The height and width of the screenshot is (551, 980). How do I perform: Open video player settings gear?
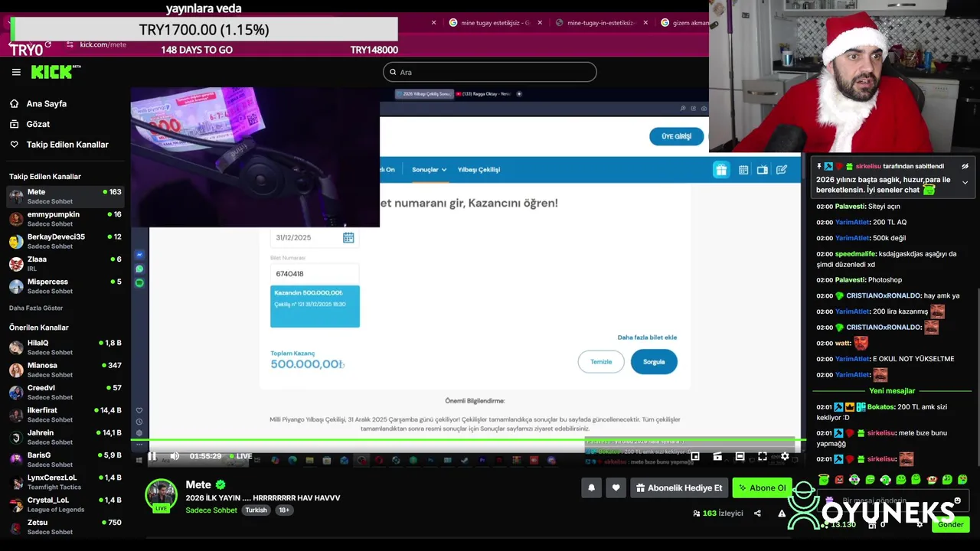[785, 456]
